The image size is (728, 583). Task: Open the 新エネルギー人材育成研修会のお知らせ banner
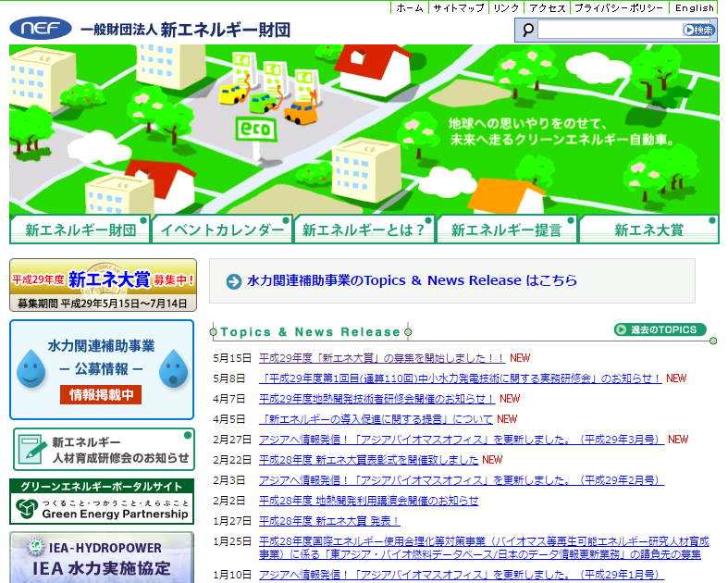(104, 449)
